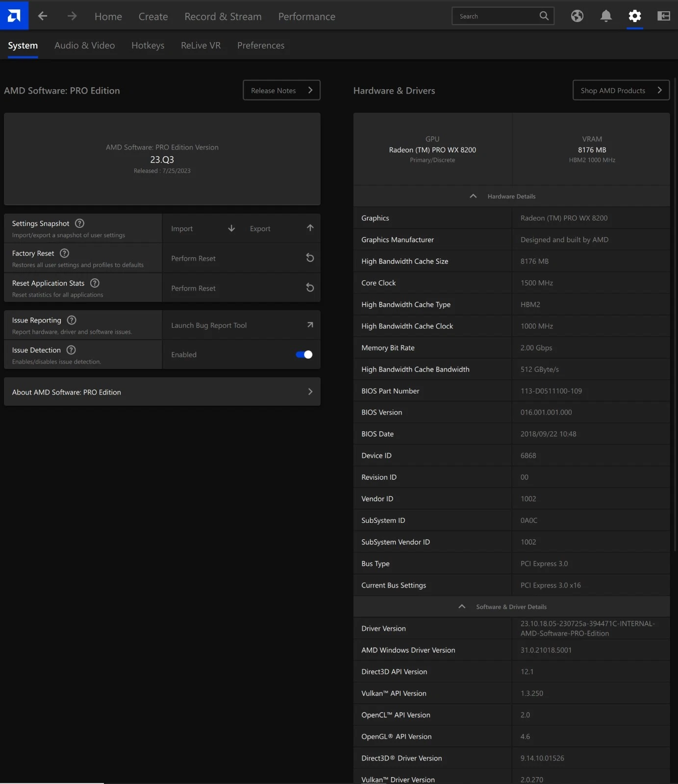Click Factory Reset help icon

64,253
